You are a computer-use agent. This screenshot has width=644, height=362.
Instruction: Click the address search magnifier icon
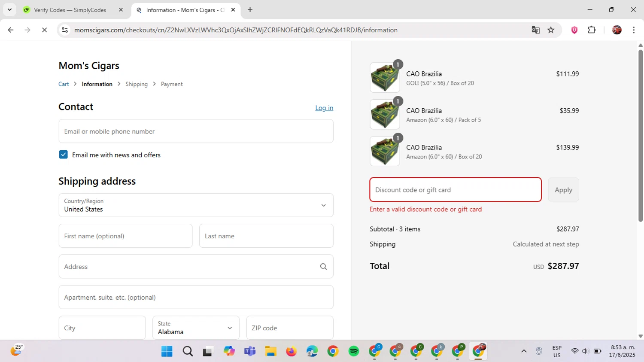[x=323, y=267]
